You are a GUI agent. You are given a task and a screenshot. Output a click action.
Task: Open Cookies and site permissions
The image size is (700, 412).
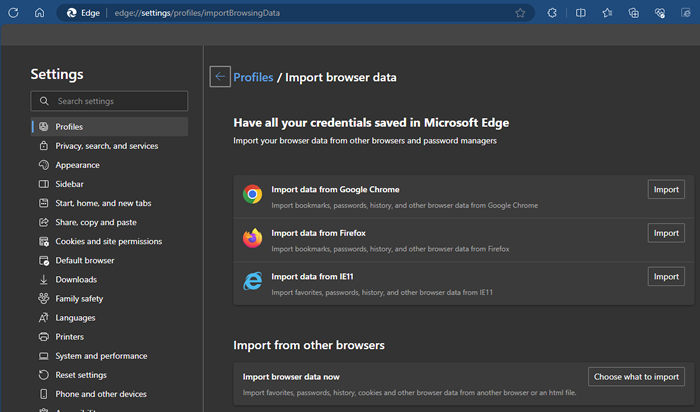pos(109,241)
